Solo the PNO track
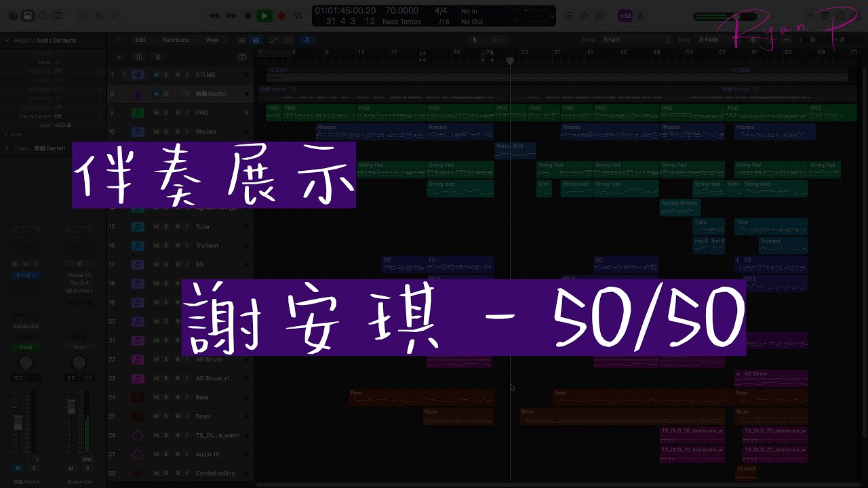This screenshot has width=868, height=488. click(166, 113)
